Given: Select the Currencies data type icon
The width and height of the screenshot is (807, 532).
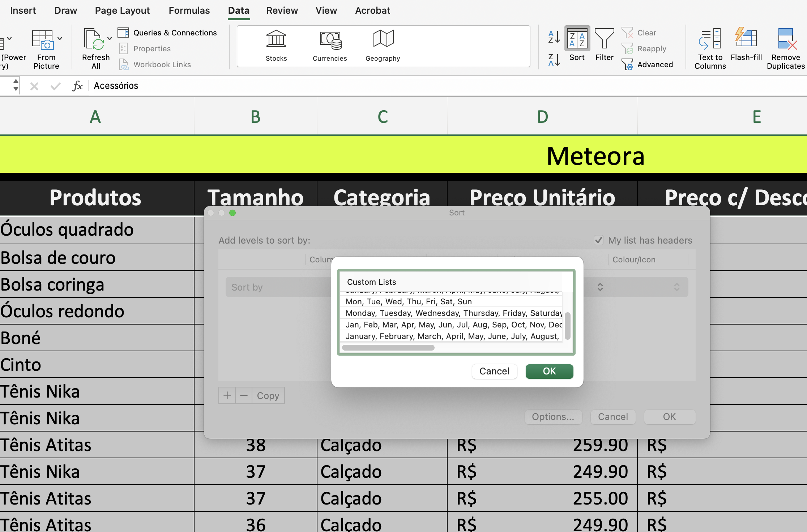Looking at the screenshot, I should click(330, 40).
